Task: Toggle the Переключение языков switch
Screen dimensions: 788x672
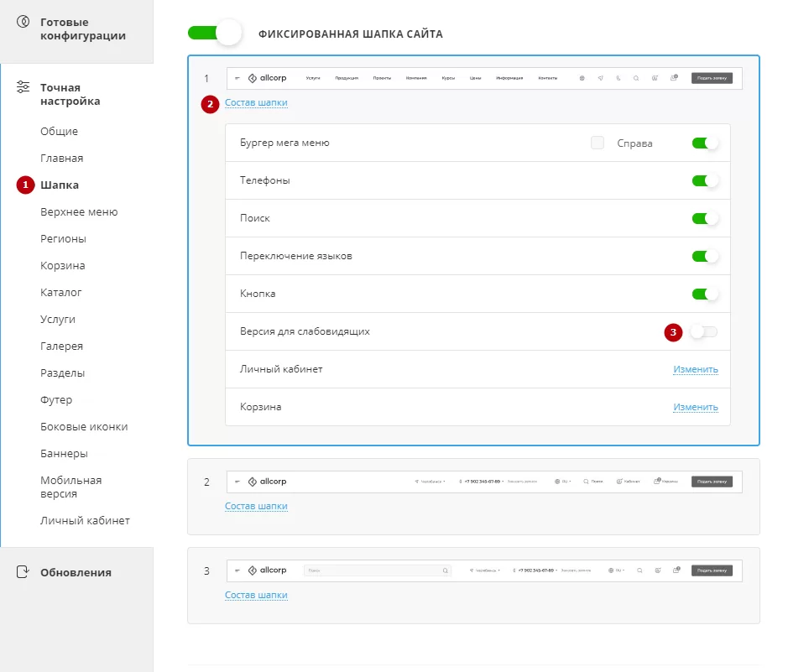Action: (x=705, y=256)
